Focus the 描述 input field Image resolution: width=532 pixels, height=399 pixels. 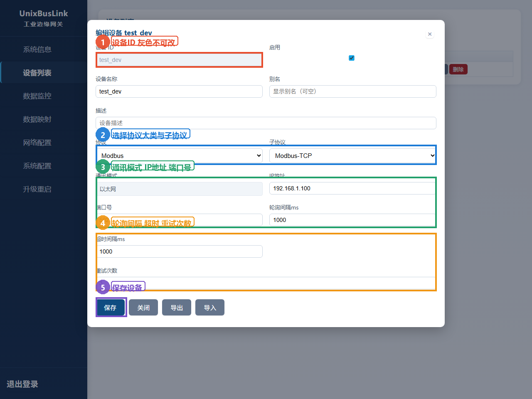click(266, 123)
